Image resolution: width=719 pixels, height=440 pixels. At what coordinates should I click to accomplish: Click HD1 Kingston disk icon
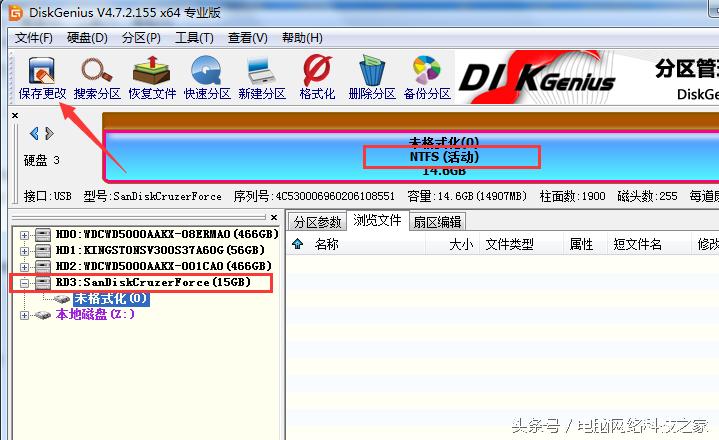(43, 251)
